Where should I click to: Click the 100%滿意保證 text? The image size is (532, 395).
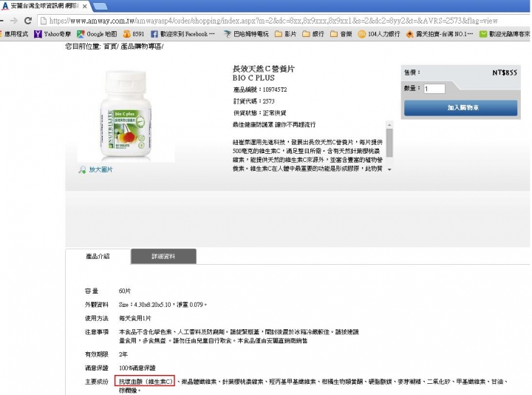[137, 368]
